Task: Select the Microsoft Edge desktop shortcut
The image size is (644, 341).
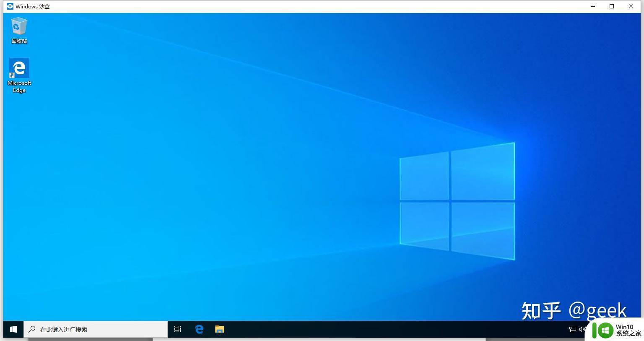Action: click(x=19, y=75)
